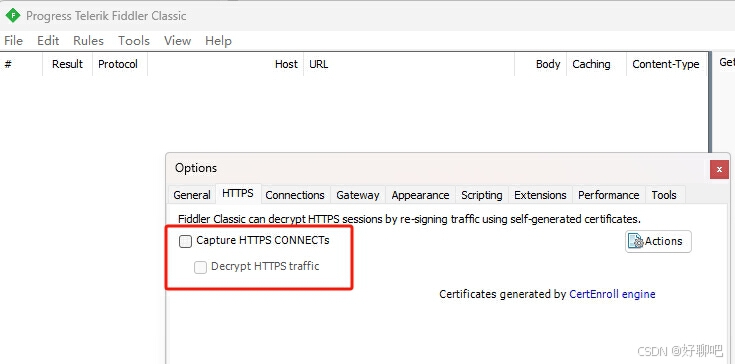The image size is (735, 364).
Task: Sort sessions by the # column header
Action: (x=21, y=64)
